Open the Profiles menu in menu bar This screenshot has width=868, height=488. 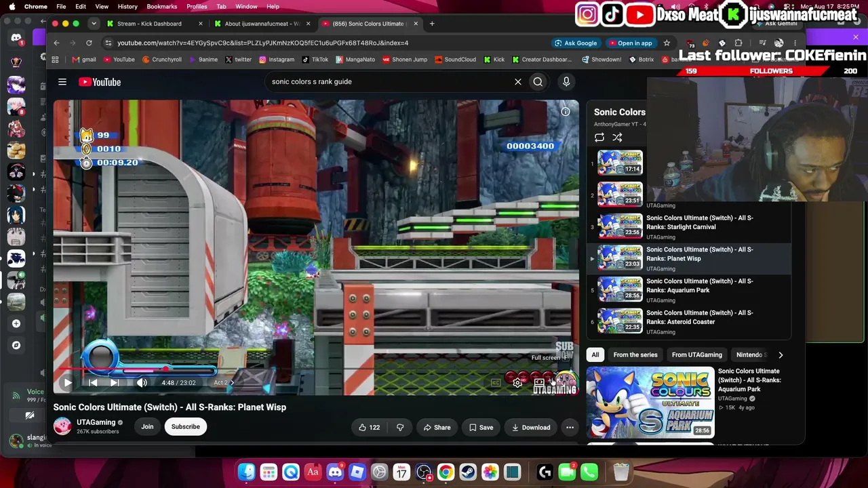(197, 7)
